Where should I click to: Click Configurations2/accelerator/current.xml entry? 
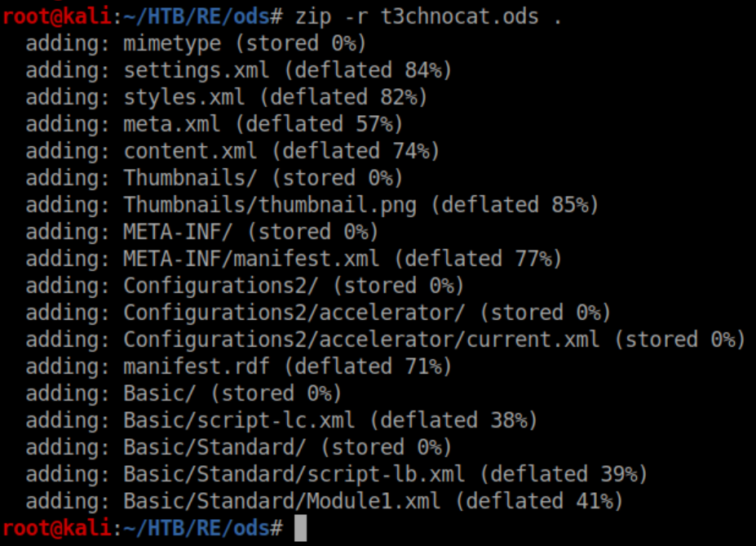click(361, 340)
